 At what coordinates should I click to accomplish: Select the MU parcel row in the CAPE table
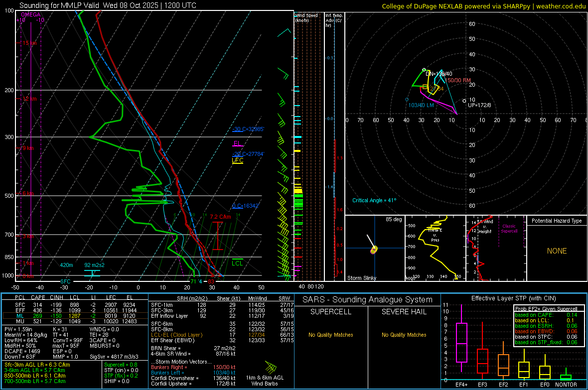pyautogui.click(x=75, y=321)
